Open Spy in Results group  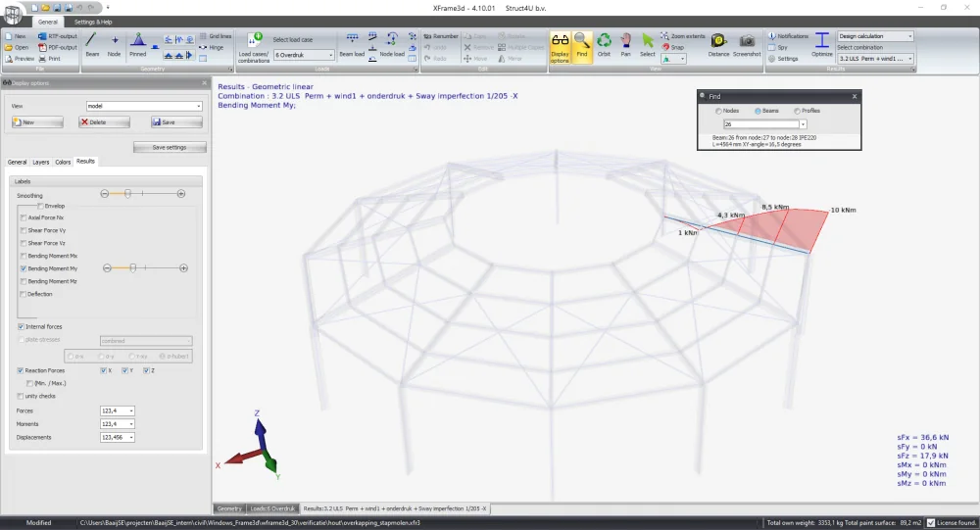coord(778,47)
